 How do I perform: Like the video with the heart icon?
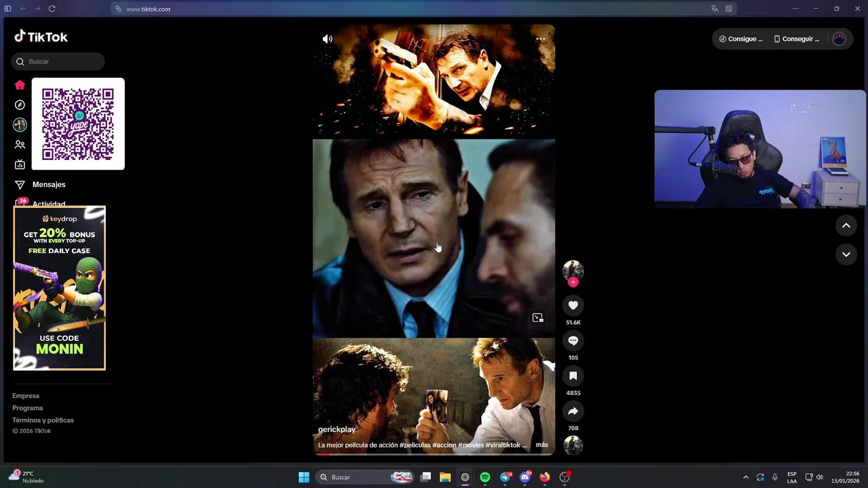tap(573, 306)
